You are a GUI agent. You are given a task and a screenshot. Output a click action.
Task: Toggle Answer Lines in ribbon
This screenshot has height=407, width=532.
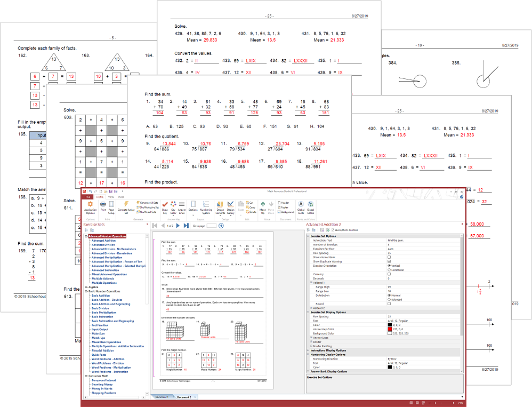(182, 207)
